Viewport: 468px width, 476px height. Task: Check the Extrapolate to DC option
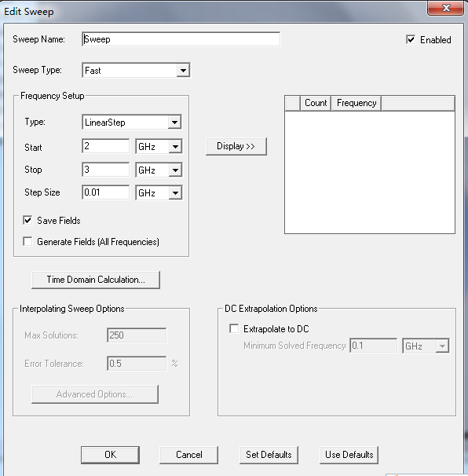[x=234, y=329]
